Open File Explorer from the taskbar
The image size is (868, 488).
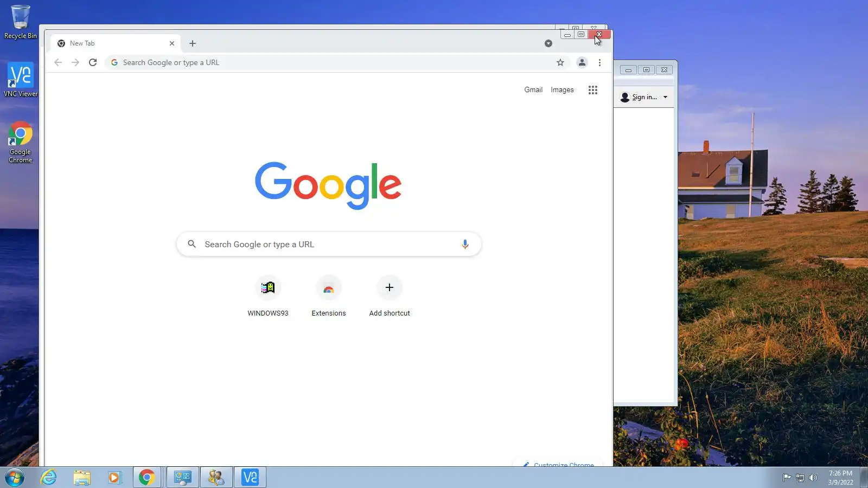82,478
